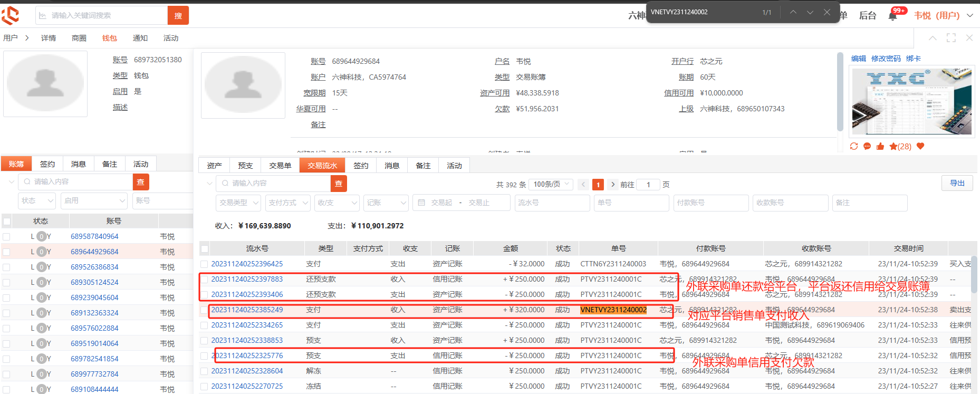Check transaction row 202311240252338853
Viewport: 980px width, 394px height.
(204, 341)
